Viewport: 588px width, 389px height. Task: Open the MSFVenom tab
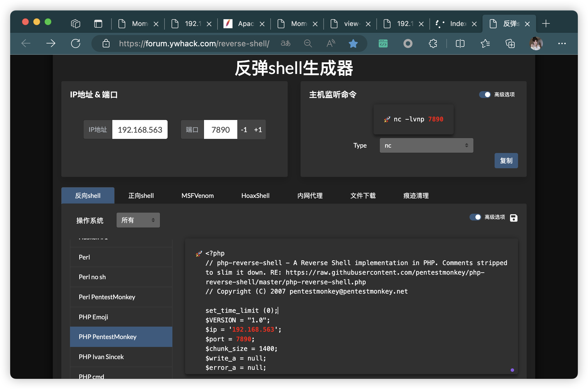(x=198, y=195)
